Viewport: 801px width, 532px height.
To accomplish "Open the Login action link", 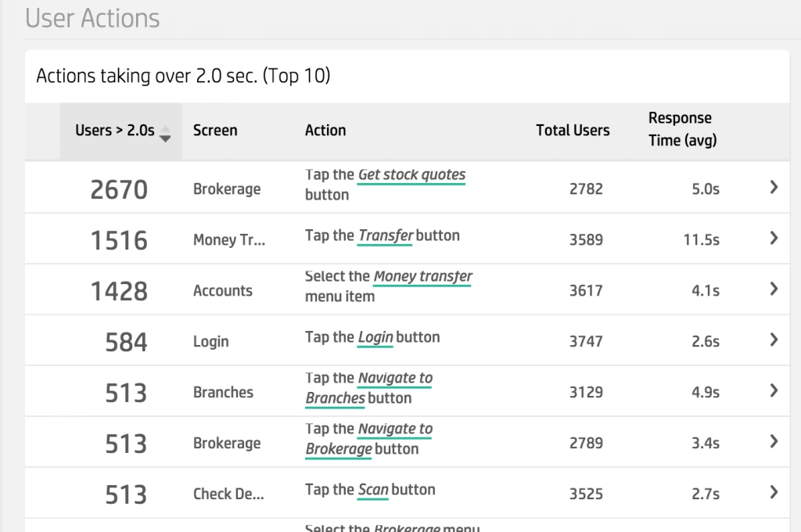I will click(x=375, y=337).
